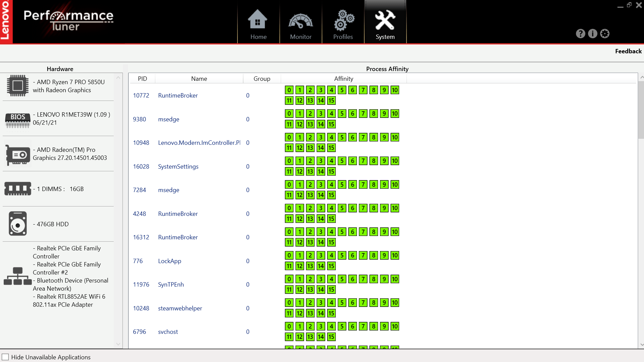
Task: Select the steamwebhelper process name
Action: tap(180, 308)
